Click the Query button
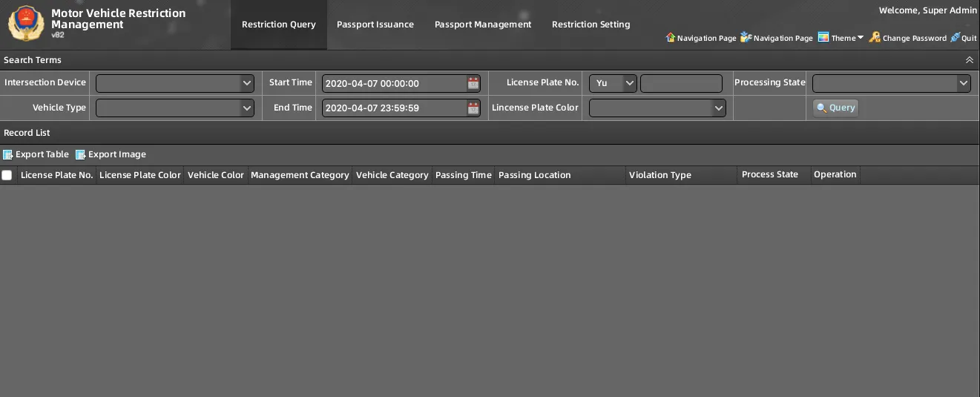The width and height of the screenshot is (980, 397). pos(835,108)
